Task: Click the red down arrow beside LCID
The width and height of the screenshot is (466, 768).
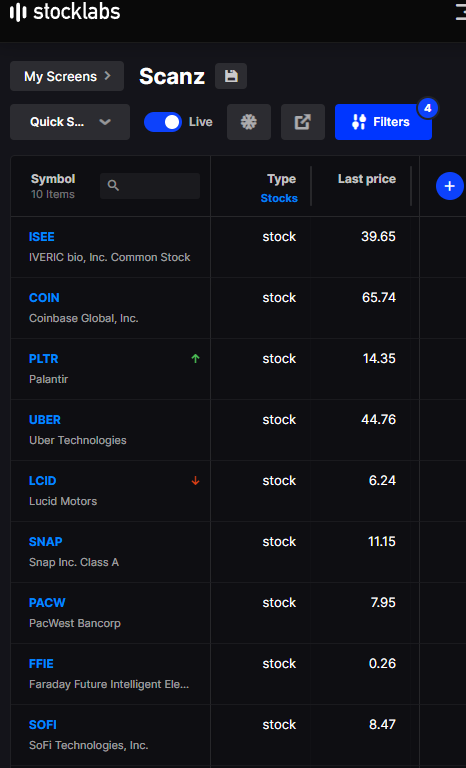Action: 196,480
